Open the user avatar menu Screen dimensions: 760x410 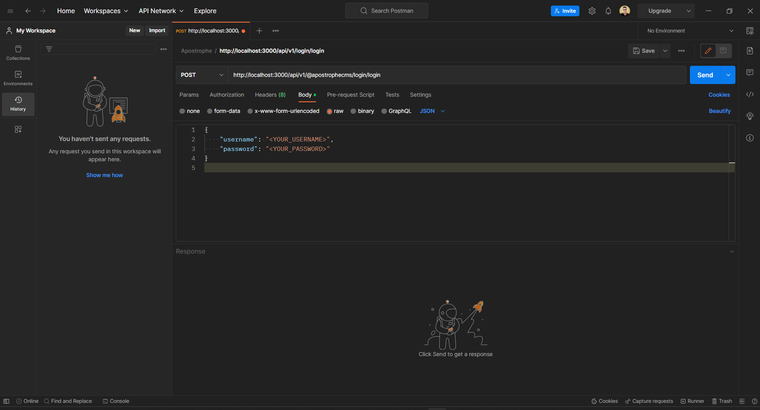coord(624,11)
